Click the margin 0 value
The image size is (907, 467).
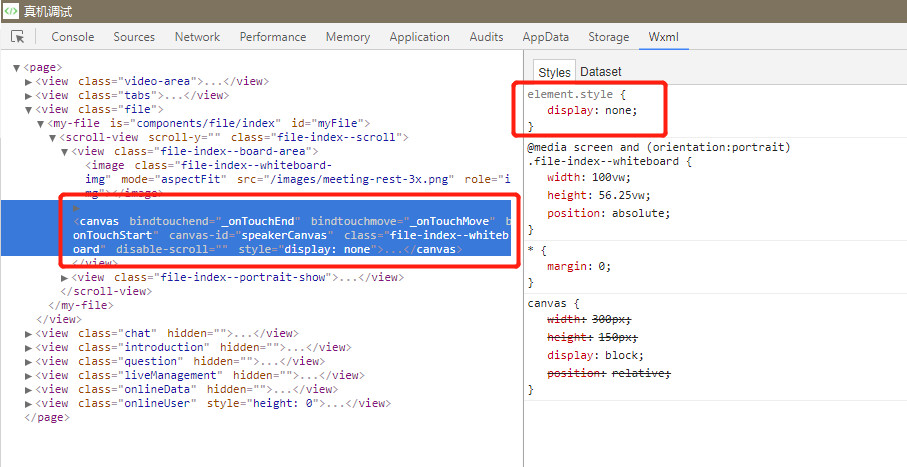click(602, 266)
